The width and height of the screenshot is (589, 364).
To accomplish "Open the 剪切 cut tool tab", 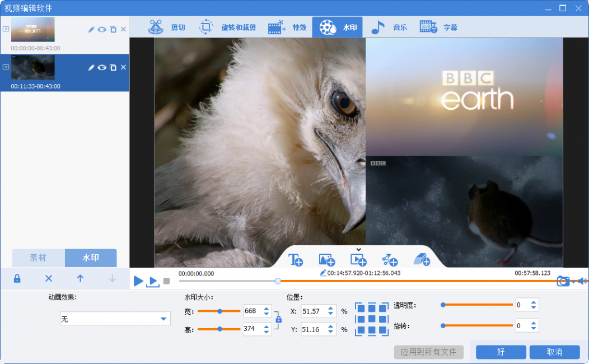I will coord(167,27).
